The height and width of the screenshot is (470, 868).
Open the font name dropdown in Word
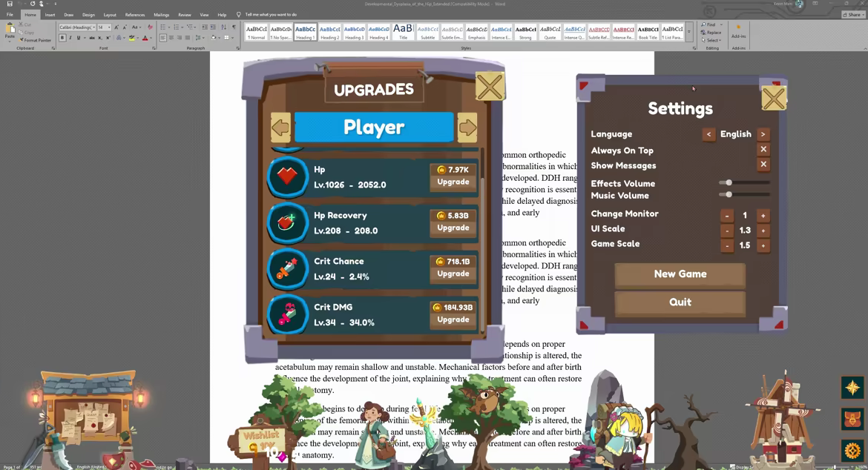pyautogui.click(x=94, y=27)
